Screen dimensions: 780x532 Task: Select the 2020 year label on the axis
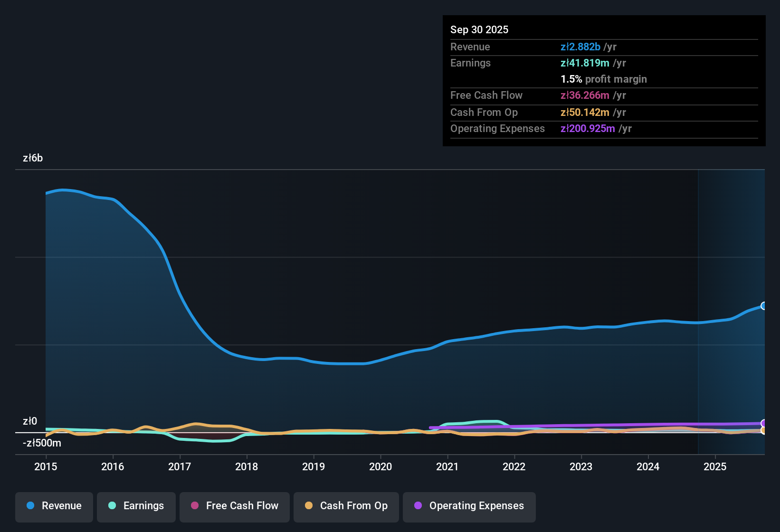(x=380, y=467)
